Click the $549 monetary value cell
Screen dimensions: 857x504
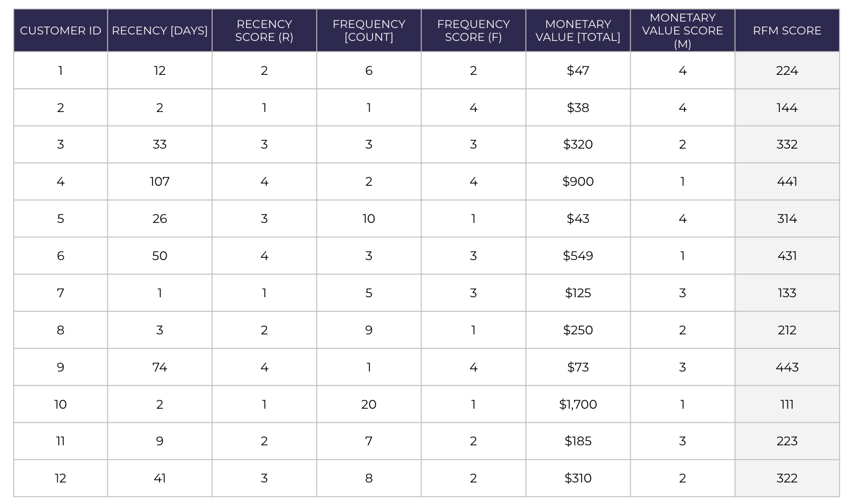(x=578, y=256)
